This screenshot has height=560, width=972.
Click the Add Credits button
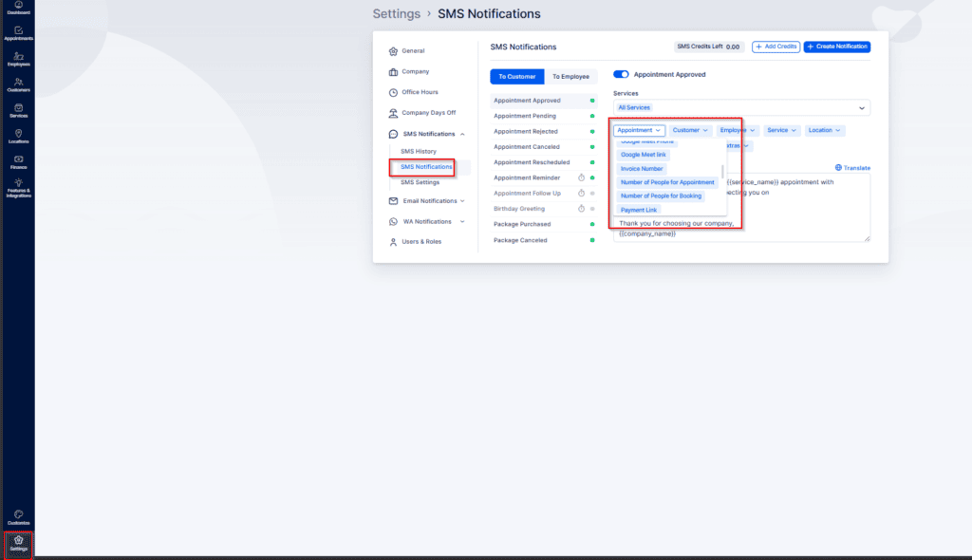(x=776, y=47)
